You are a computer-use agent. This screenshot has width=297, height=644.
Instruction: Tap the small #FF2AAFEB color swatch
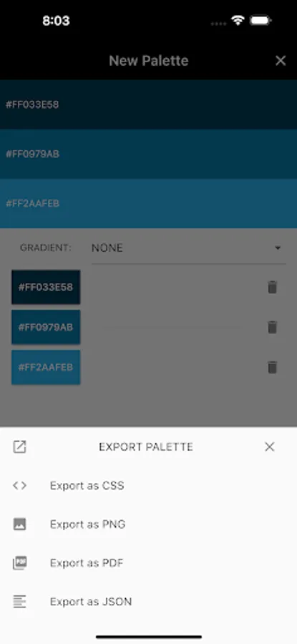pos(46,367)
